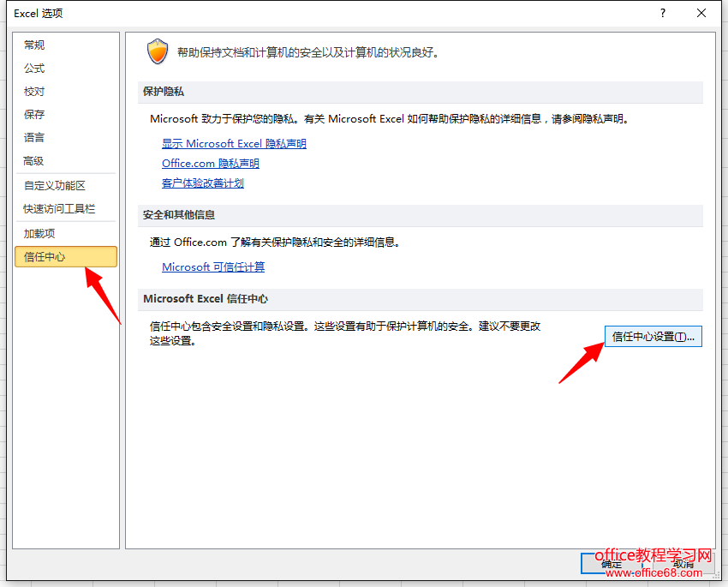Cancel the dialog with 取消
The height and width of the screenshot is (587, 728).
[683, 564]
